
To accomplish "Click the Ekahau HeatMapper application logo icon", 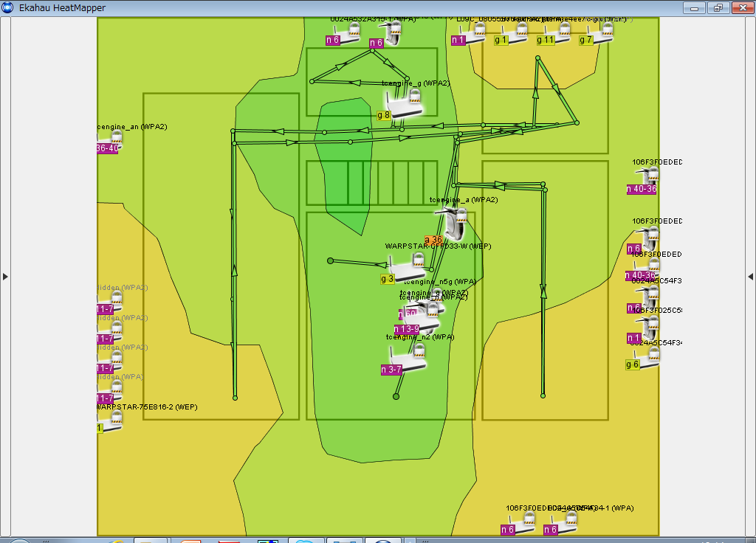I will pos(7,7).
